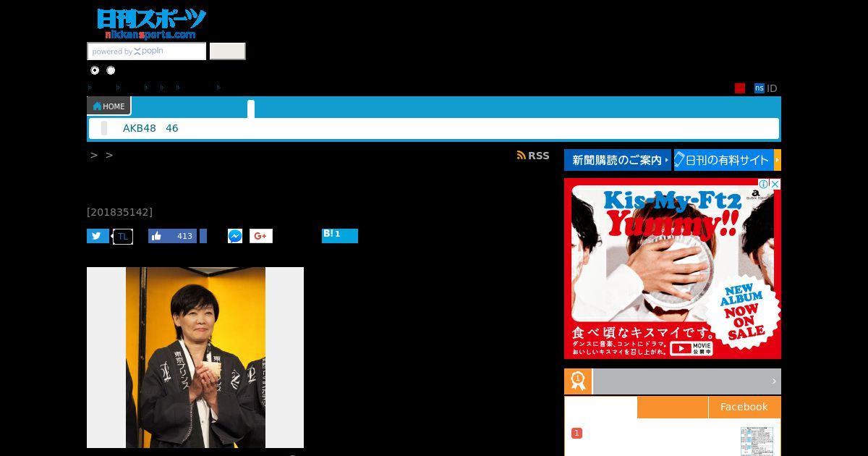Close the ad with the X icon

pos(775,185)
